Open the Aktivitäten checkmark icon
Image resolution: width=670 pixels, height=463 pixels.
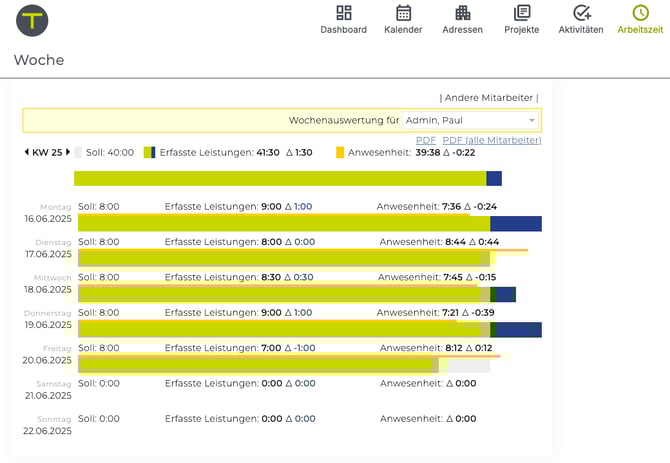(x=581, y=13)
